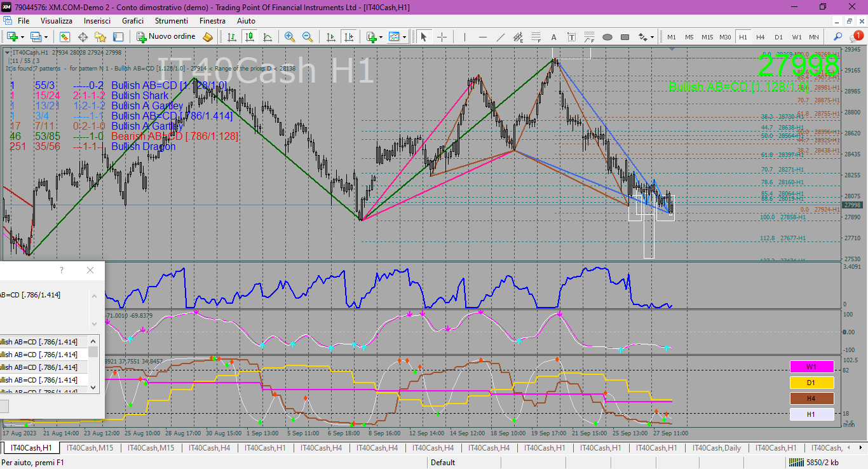Viewport: 868px width, 469px height.
Task: Select the H1 timeframe button
Action: point(743,37)
